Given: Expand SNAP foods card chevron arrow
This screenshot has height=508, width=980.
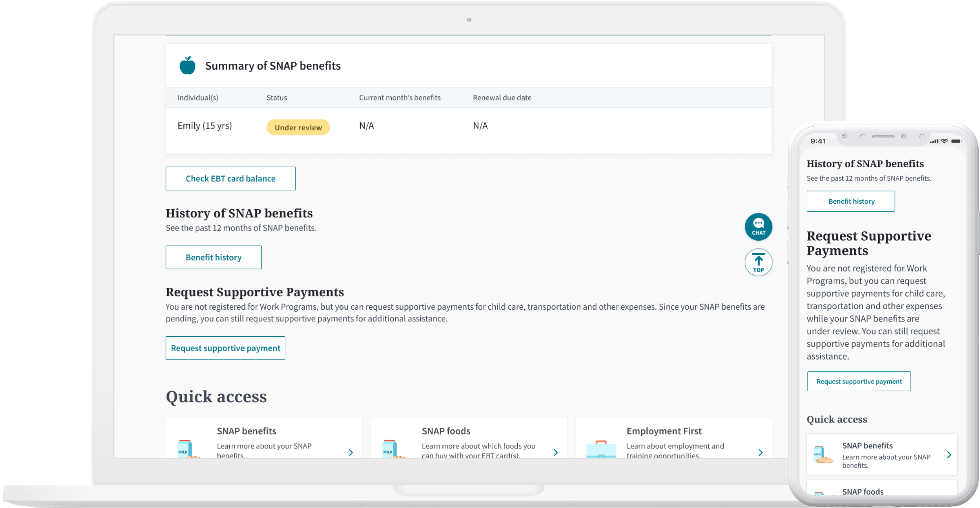Looking at the screenshot, I should pyautogui.click(x=556, y=452).
